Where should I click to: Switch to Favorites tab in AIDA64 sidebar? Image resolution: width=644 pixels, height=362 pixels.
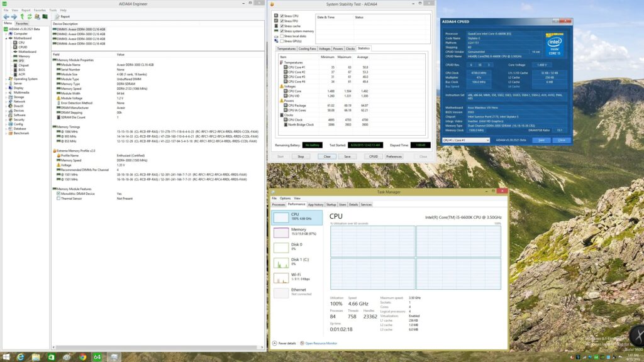click(x=22, y=24)
